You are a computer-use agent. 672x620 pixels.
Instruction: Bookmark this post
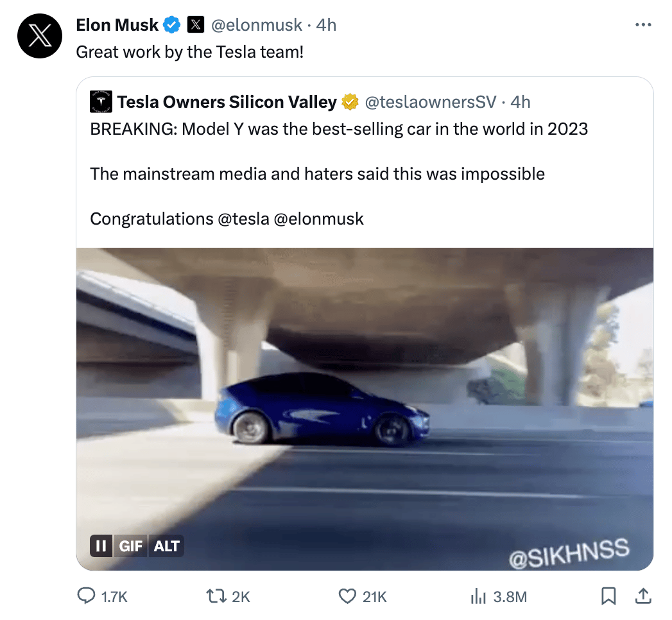coord(608,596)
